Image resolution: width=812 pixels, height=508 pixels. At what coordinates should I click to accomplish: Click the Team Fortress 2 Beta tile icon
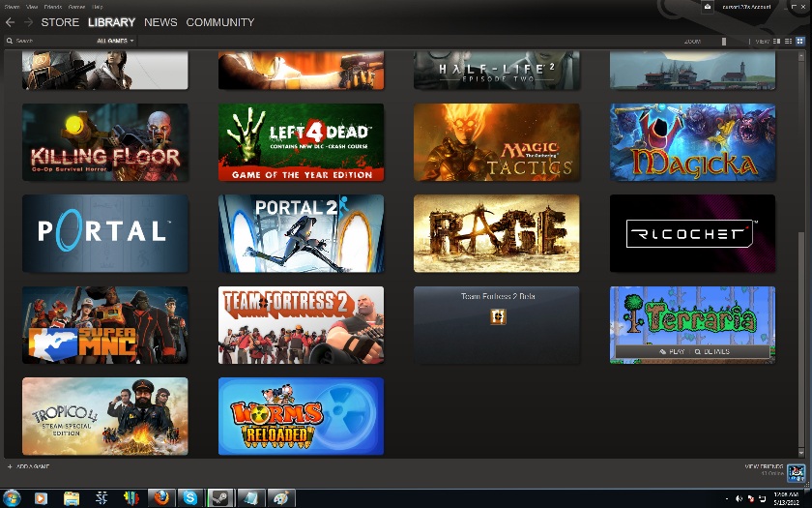(498, 316)
